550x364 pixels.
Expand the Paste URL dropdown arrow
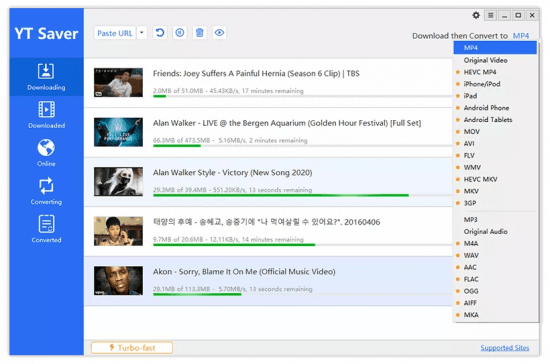point(142,33)
